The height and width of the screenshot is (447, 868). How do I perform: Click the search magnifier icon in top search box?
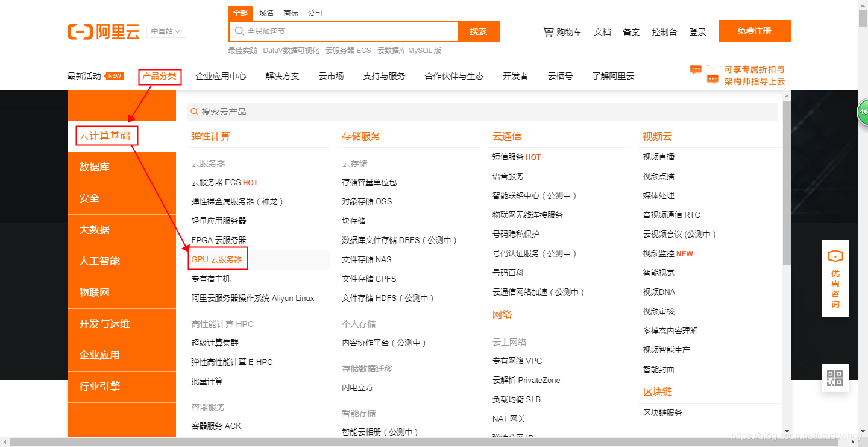(x=239, y=31)
